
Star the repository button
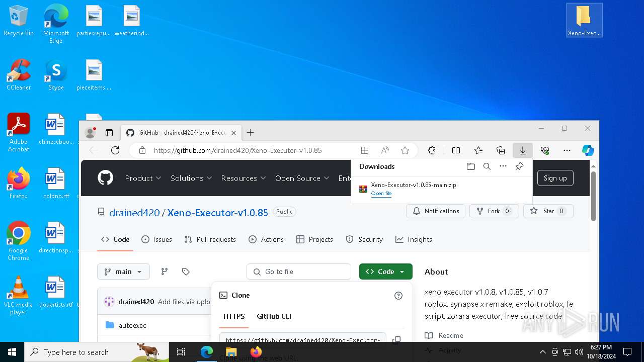(x=548, y=211)
